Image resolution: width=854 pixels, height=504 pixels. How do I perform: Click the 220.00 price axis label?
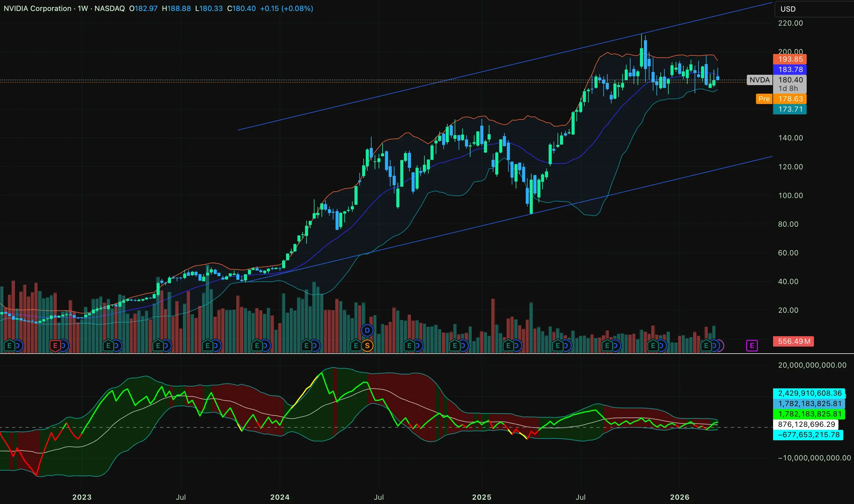click(x=790, y=23)
